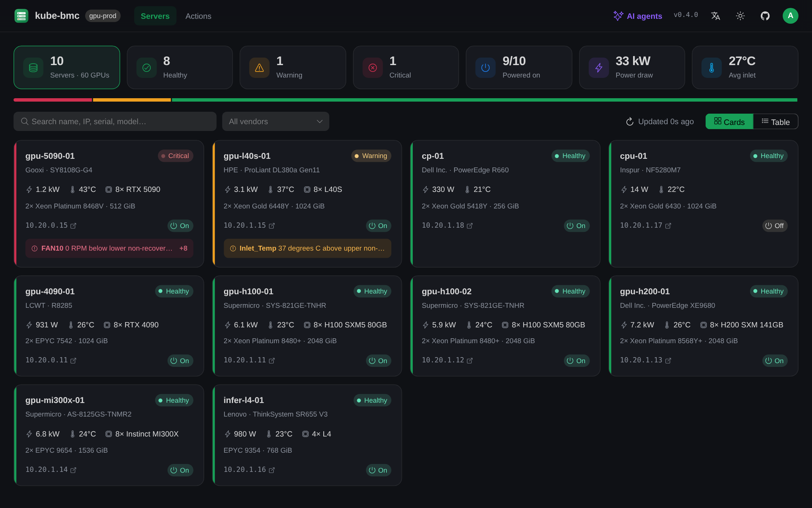Click the orange warning segment of health bar

point(132,100)
